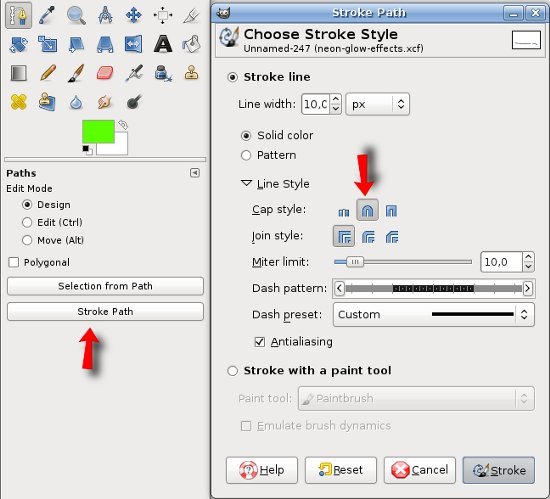Select the Rotate tool

pos(18,44)
